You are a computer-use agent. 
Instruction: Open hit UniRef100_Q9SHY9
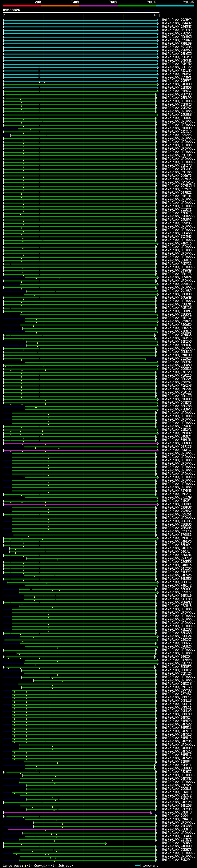(x=177, y=20)
